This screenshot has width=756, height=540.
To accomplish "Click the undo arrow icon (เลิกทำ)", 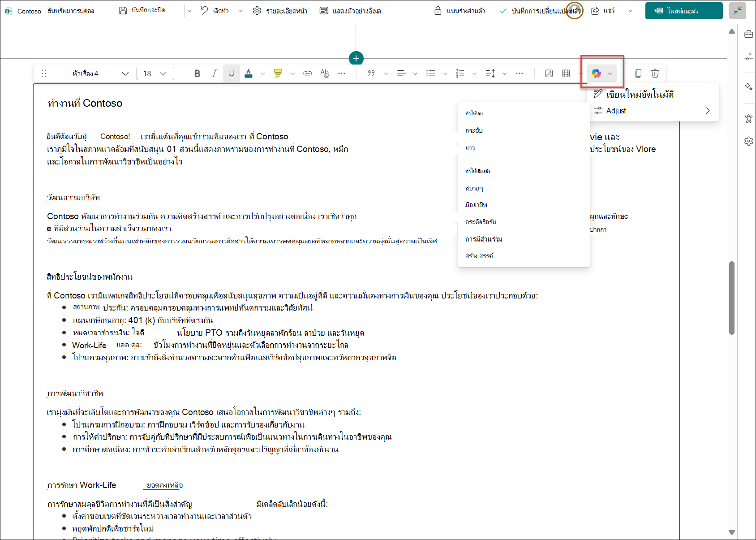I will coord(204,10).
